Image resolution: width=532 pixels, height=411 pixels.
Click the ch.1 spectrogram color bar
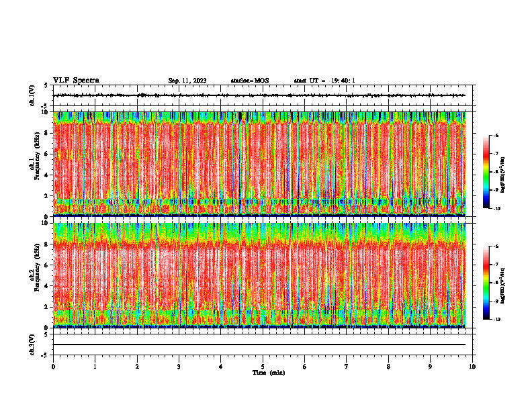point(486,172)
